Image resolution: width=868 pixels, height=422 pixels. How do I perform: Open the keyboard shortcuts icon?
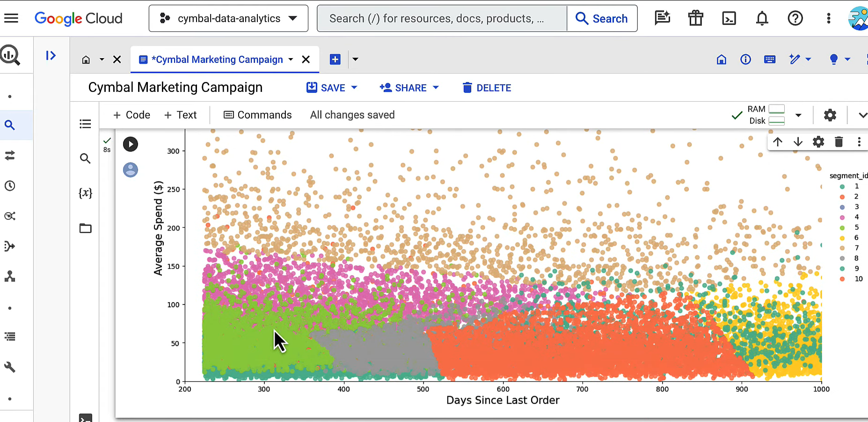[770, 59]
